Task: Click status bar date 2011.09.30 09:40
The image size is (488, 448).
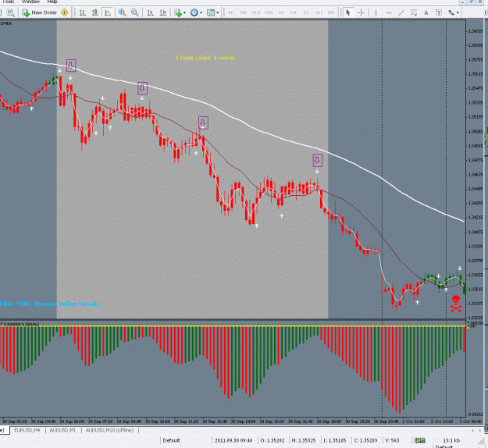Action: coord(233,440)
